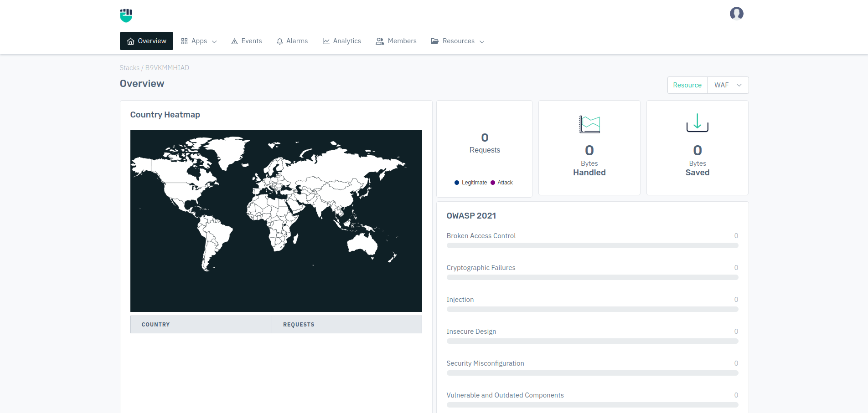Viewport: 868px width, 413px height.
Task: Click the Bytes Saved label
Action: click(697, 168)
